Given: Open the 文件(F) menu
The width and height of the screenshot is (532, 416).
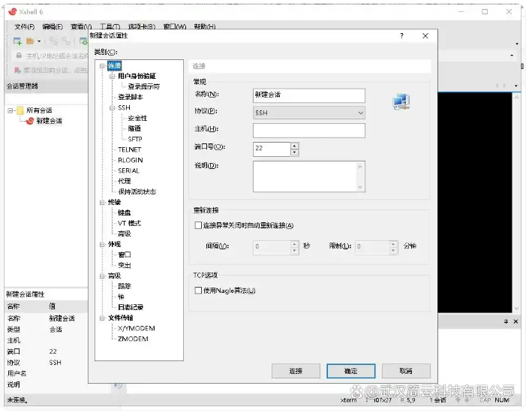Looking at the screenshot, I should tap(25, 26).
